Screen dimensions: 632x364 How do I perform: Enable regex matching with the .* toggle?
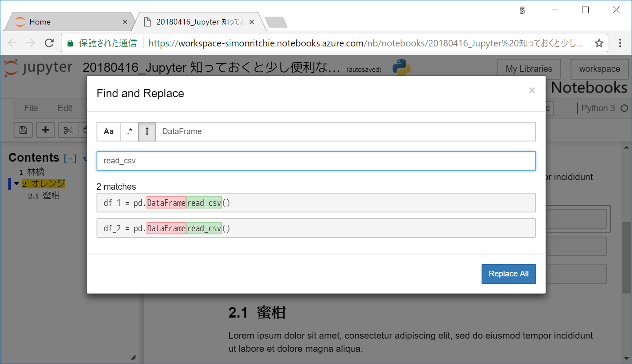129,131
